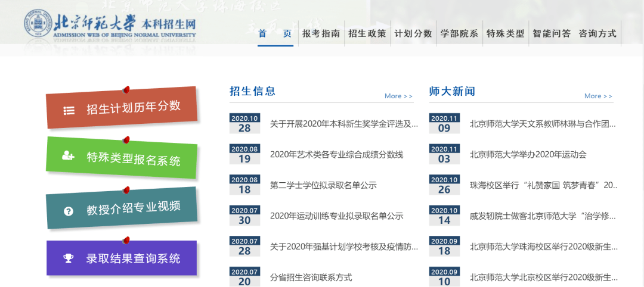Click the 2020.08 19 date badge
This screenshot has height=287, width=644.
point(244,154)
